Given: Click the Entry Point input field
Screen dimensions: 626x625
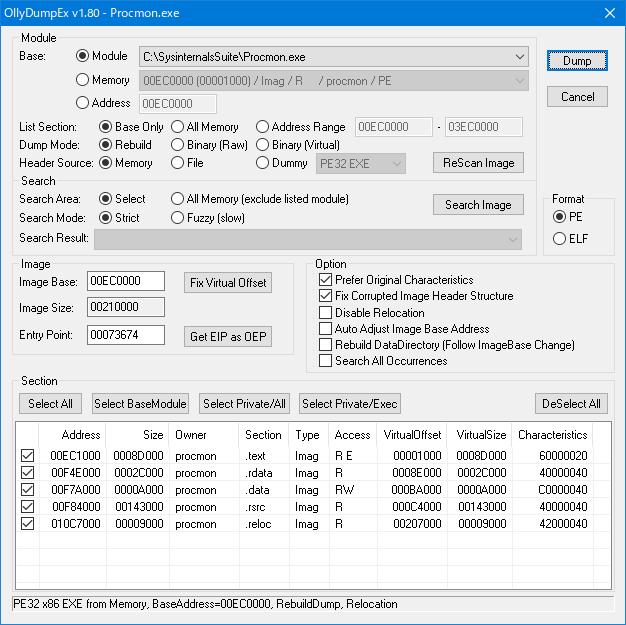Looking at the screenshot, I should [126, 335].
